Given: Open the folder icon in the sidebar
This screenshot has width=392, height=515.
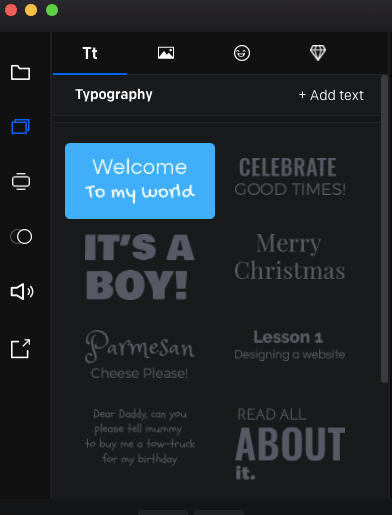Looking at the screenshot, I should pyautogui.click(x=20, y=72).
